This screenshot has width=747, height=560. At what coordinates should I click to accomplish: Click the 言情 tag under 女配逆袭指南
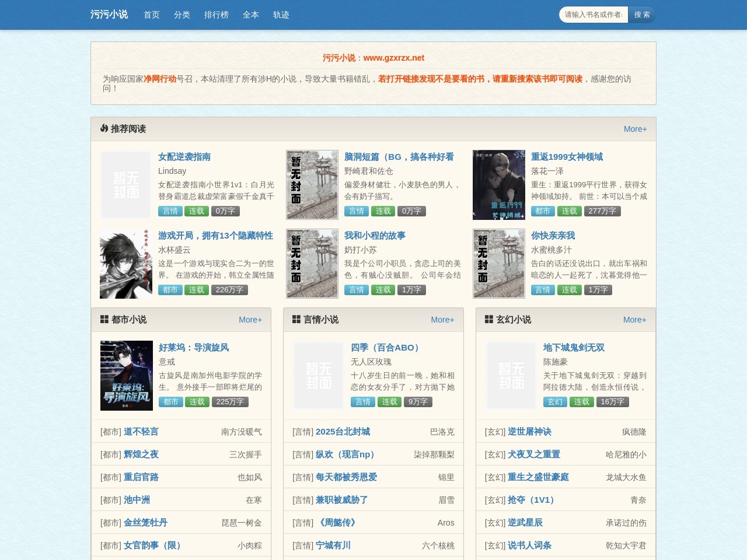170,211
